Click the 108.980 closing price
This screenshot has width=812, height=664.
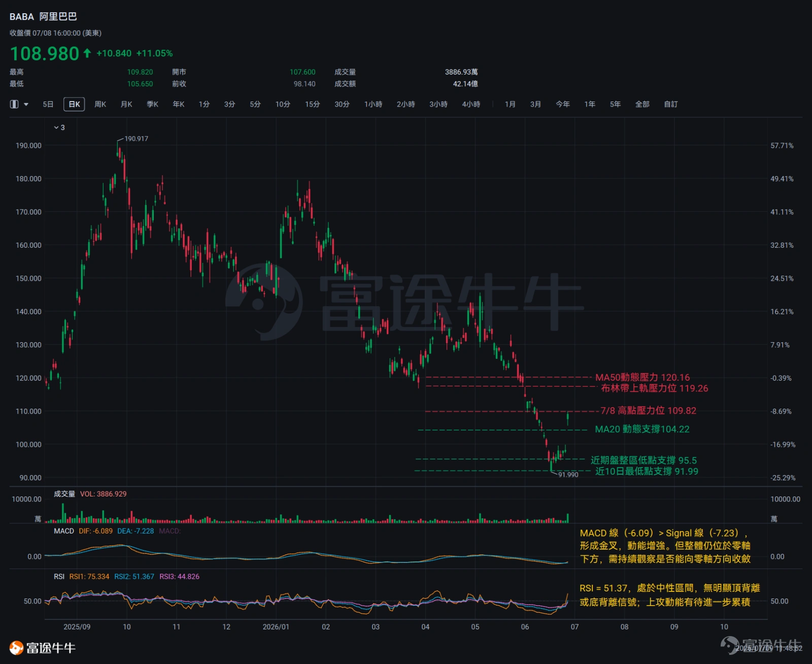[x=45, y=53]
